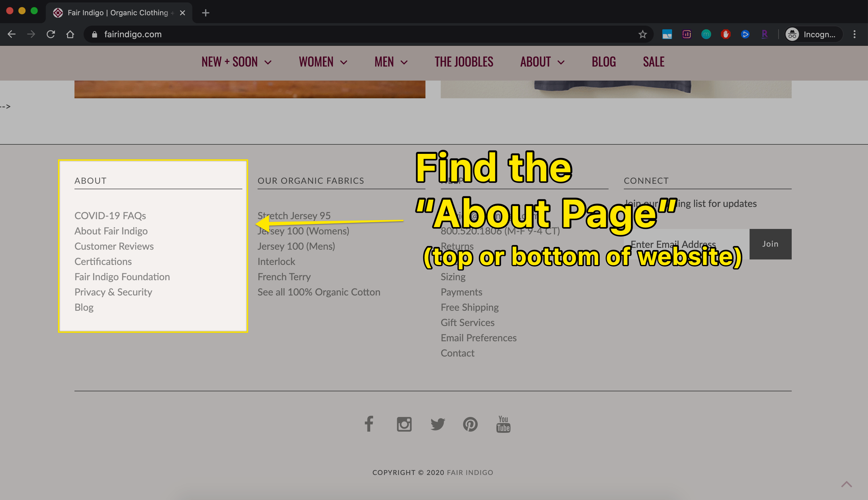The image size is (868, 500).
Task: Open the About Fair Indigo link
Action: point(111,231)
